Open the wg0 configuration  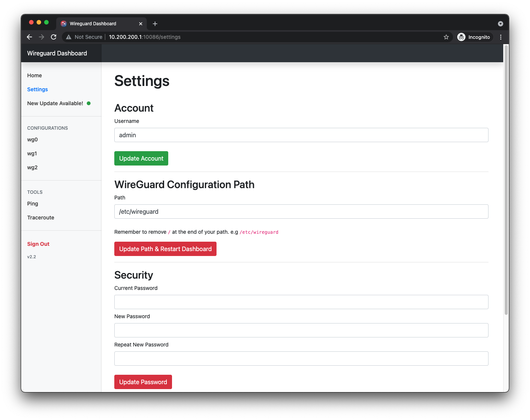(32, 139)
